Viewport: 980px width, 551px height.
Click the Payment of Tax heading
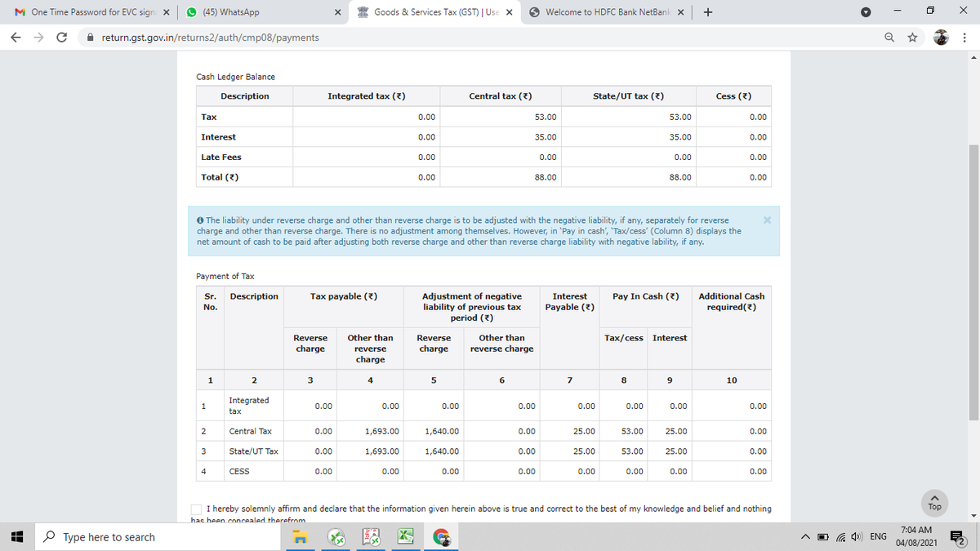pyautogui.click(x=225, y=276)
